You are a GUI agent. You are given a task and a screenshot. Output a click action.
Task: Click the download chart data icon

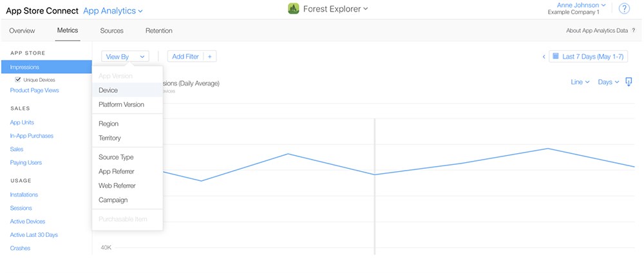pos(629,82)
